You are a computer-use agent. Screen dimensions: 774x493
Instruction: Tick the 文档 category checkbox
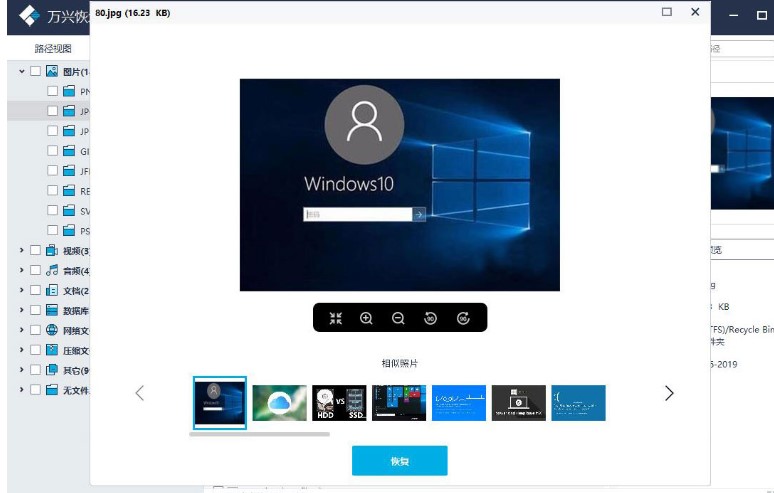click(35, 290)
